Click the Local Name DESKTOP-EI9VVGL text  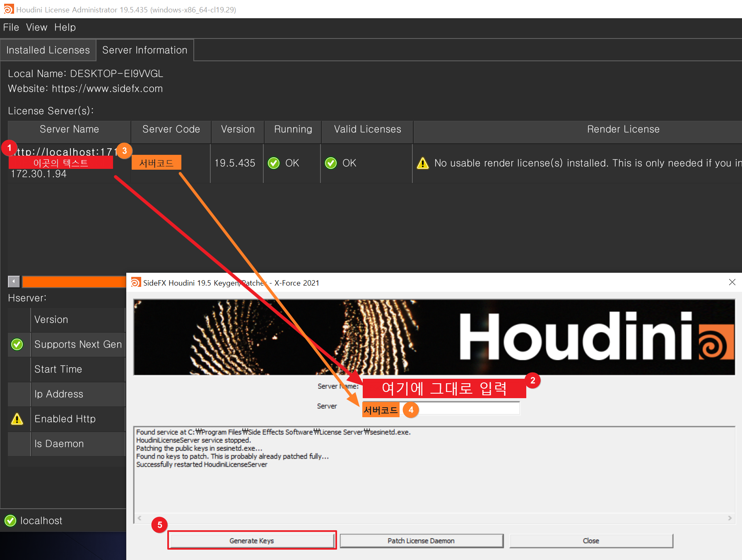tap(85, 74)
